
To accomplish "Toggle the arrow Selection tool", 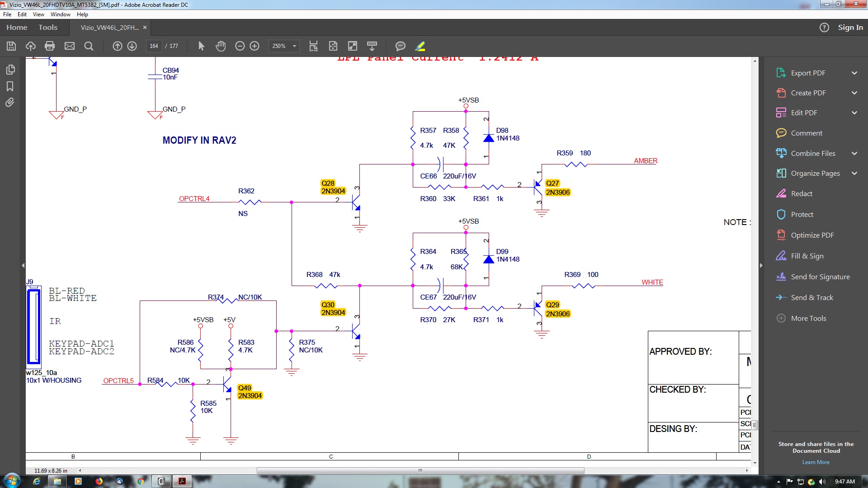I will pyautogui.click(x=201, y=46).
